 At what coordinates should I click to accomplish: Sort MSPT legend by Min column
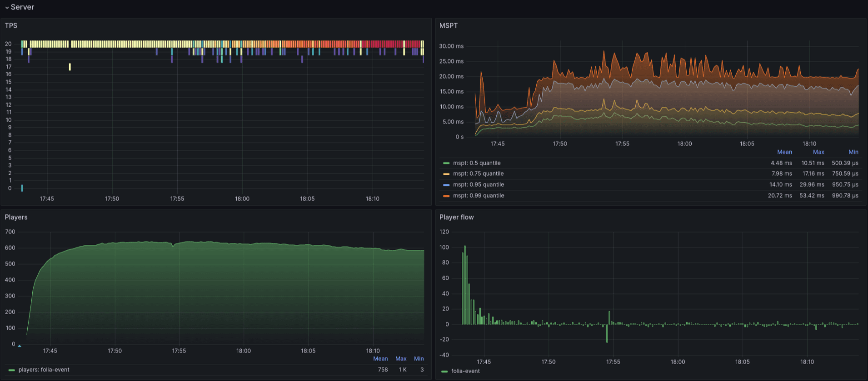point(853,152)
